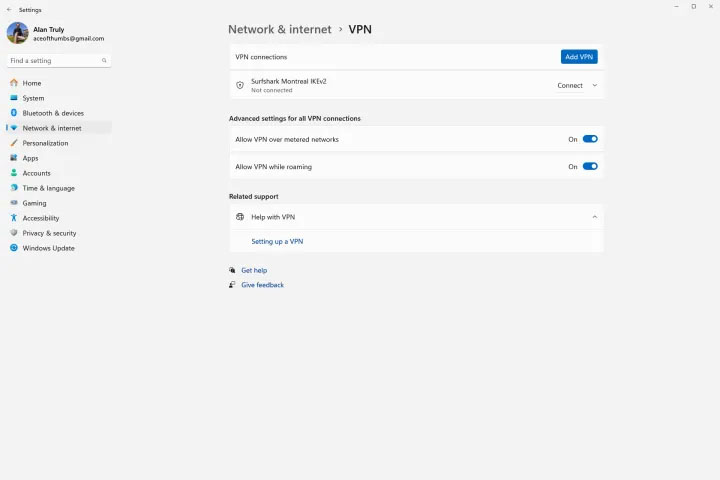Click Network & internet breadcrumb heading
720x480 pixels.
click(x=280, y=29)
